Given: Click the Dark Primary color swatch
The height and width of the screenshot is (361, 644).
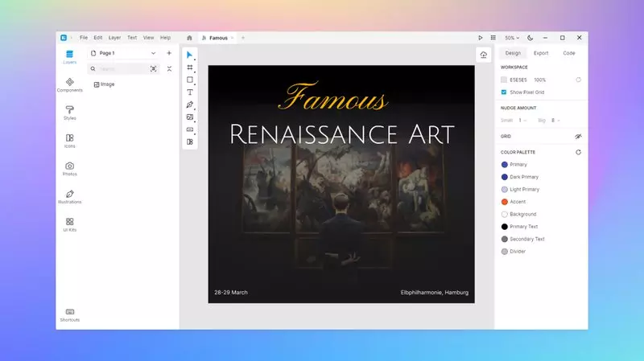Looking at the screenshot, I should pos(505,177).
